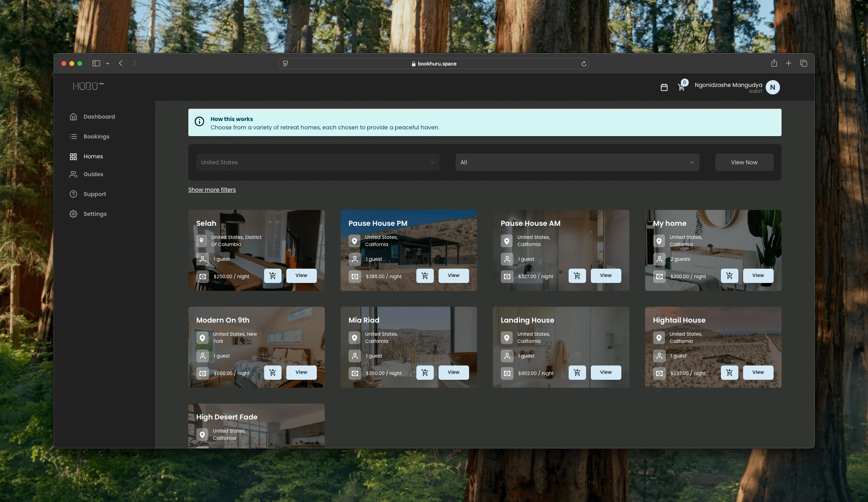The image size is (868, 502).
Task: Open Safari share icon
Action: coord(774,63)
